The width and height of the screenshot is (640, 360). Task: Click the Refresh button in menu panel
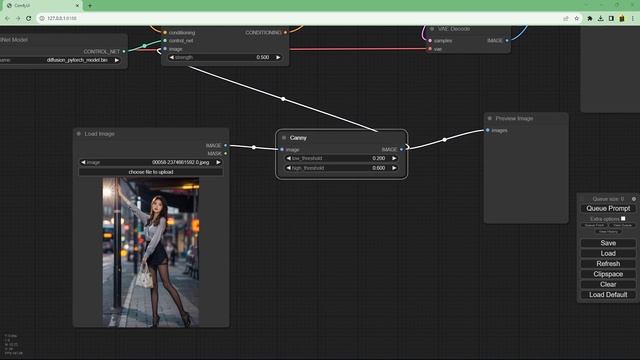pos(608,264)
